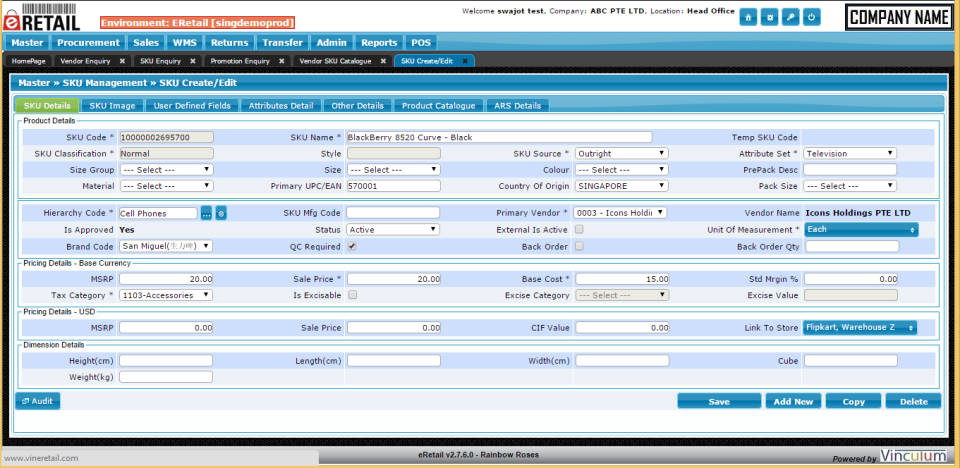Viewport: 960px width, 468px height.
Task: Open the Brand Code dropdown
Action: click(165, 246)
